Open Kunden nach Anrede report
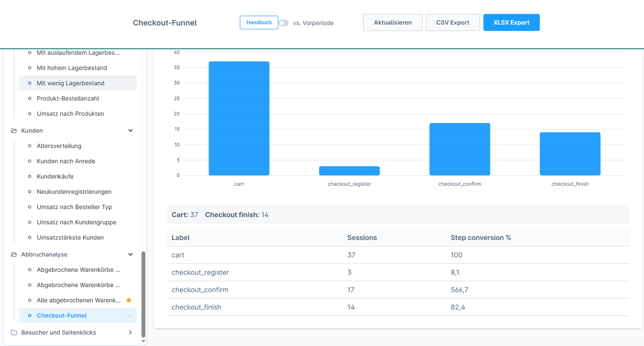Screen dimensions: 644x346 (x=66, y=161)
